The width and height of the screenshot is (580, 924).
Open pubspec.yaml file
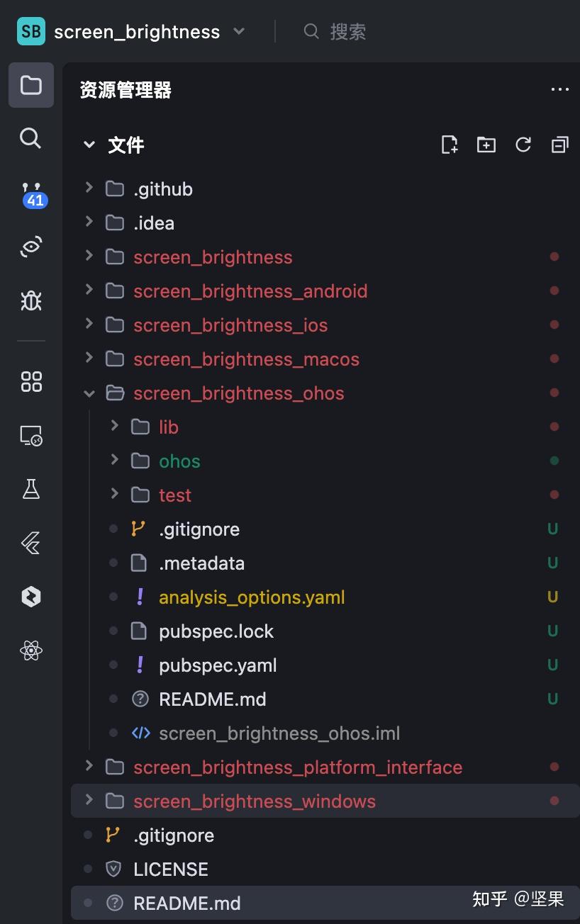[x=218, y=665]
